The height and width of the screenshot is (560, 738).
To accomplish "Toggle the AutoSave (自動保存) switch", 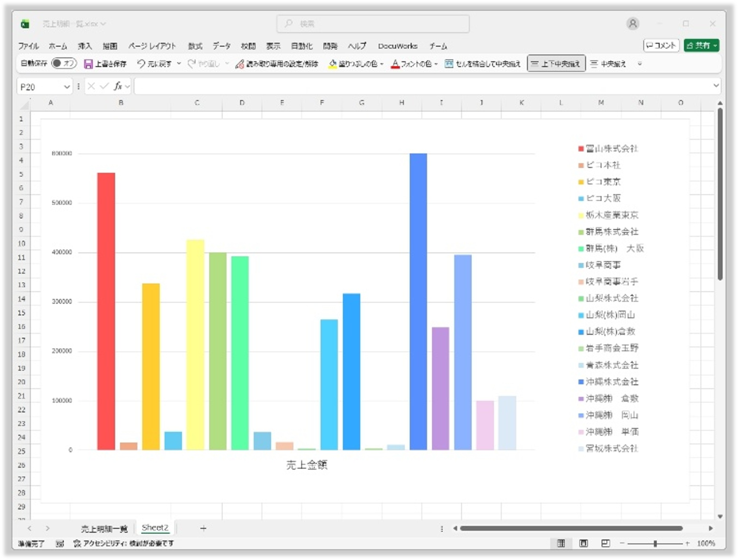I will click(64, 63).
